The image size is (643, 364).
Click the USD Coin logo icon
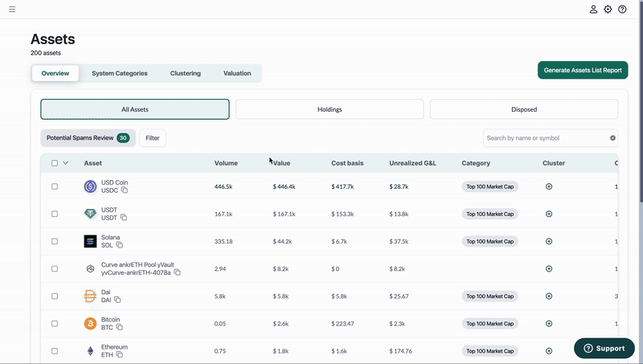click(90, 186)
